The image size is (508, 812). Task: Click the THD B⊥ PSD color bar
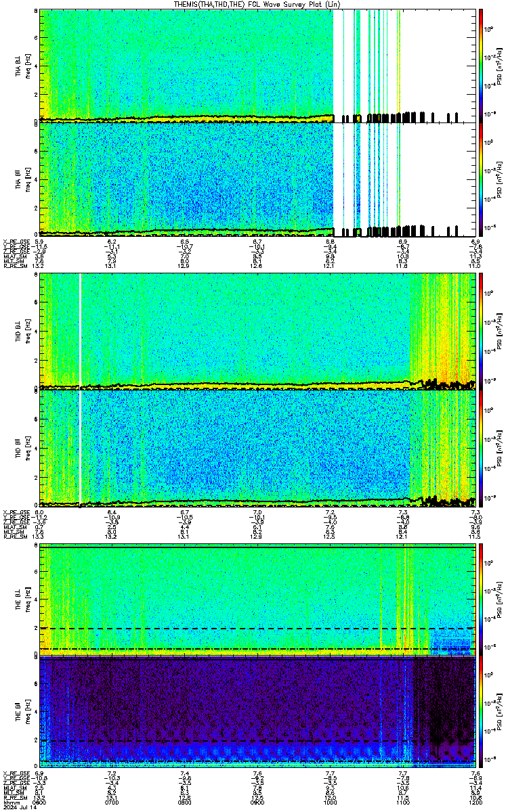(482, 332)
